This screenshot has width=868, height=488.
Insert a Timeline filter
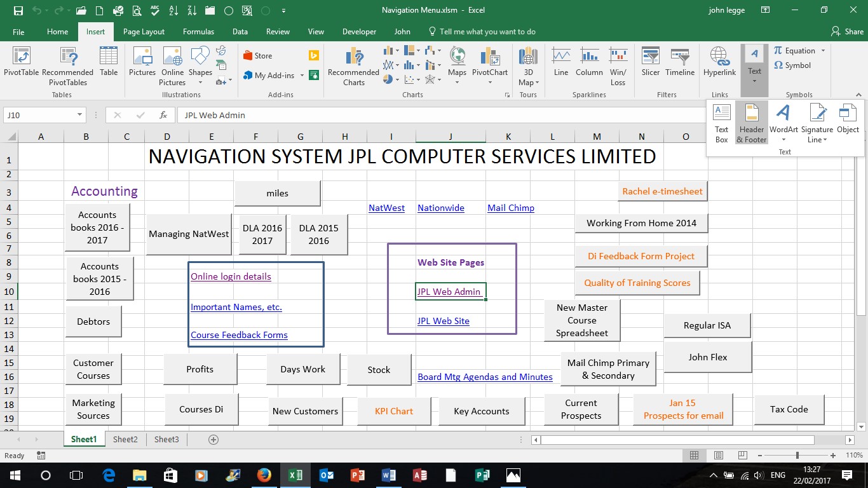(680, 62)
